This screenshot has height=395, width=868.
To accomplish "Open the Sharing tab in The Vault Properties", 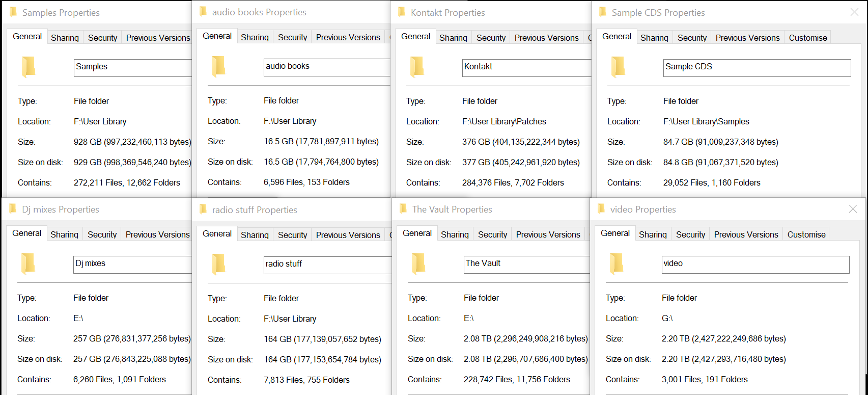I will click(x=455, y=234).
